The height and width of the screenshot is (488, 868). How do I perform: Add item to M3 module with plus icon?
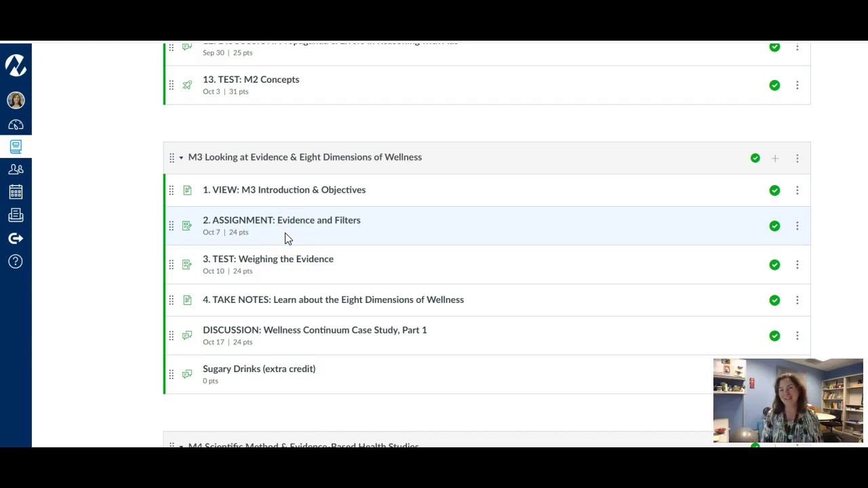[775, 158]
